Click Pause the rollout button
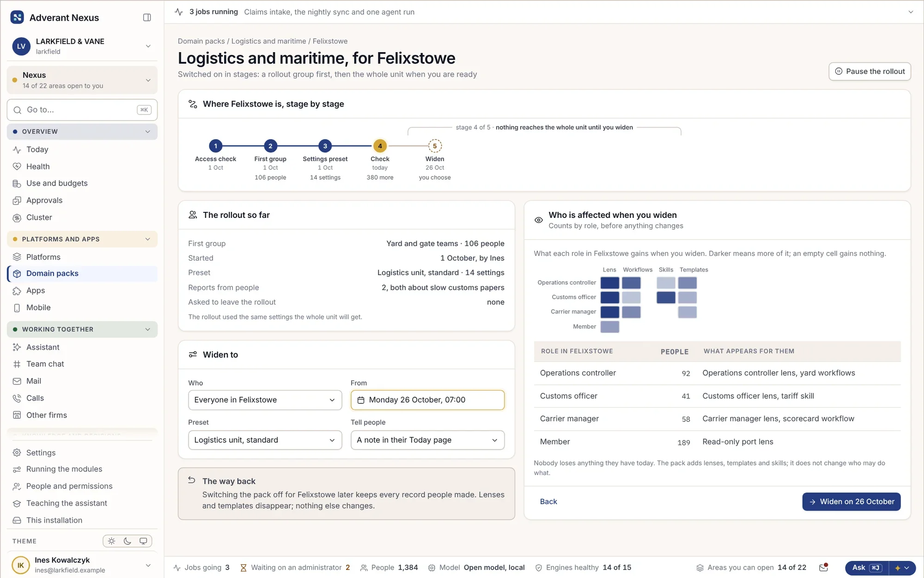This screenshot has height=578, width=924. (869, 72)
